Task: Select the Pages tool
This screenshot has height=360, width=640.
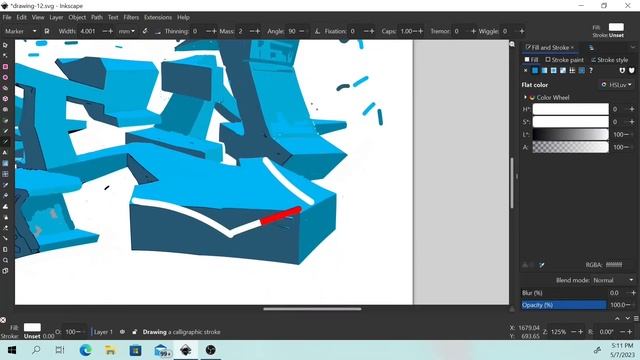Action: [x=5, y=271]
